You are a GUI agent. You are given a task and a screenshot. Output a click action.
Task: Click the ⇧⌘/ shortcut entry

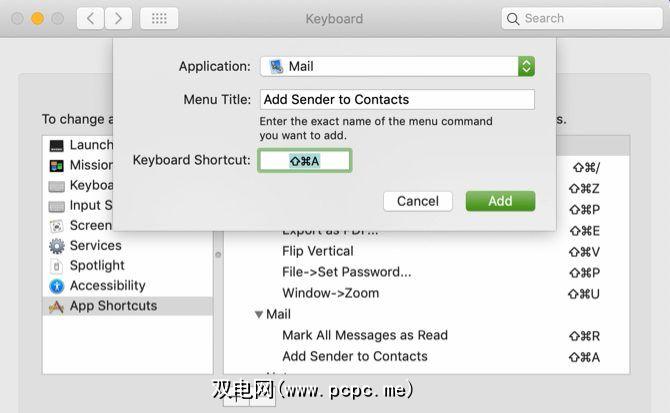pyautogui.click(x=586, y=167)
